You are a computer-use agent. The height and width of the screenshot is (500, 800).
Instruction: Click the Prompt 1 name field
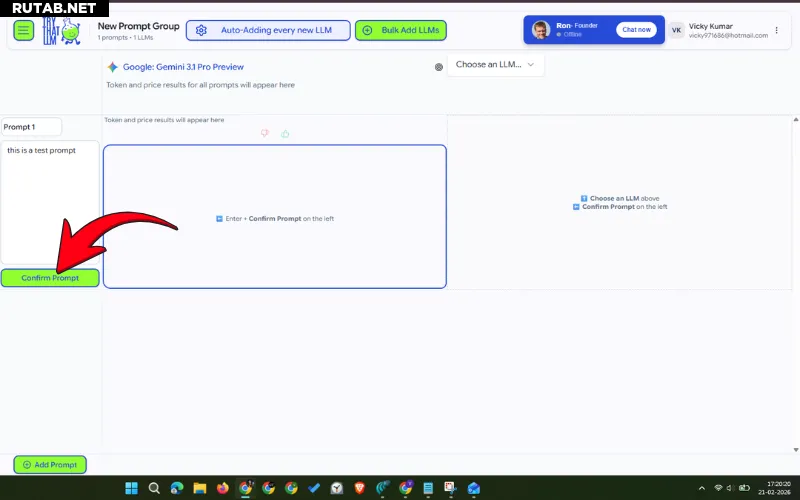[31, 127]
